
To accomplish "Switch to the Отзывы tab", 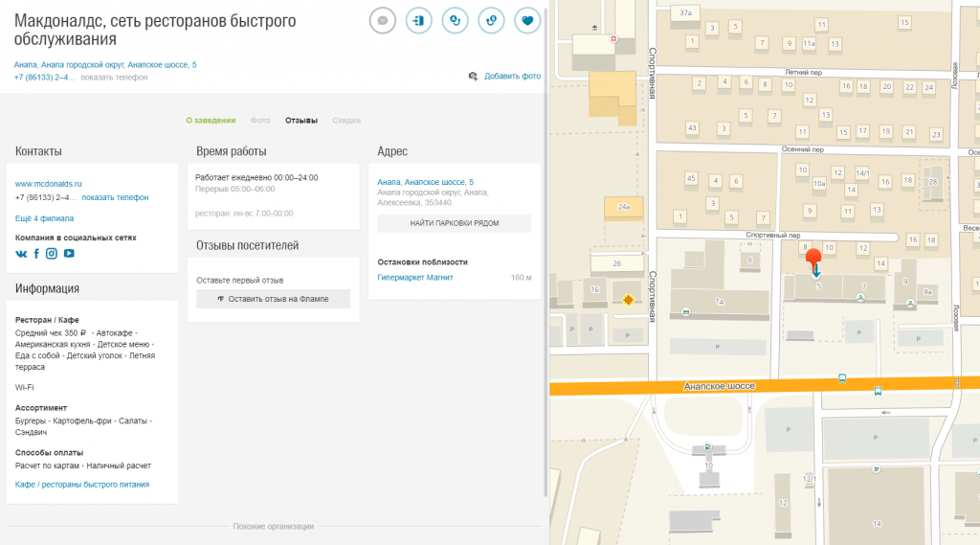I will 301,120.
